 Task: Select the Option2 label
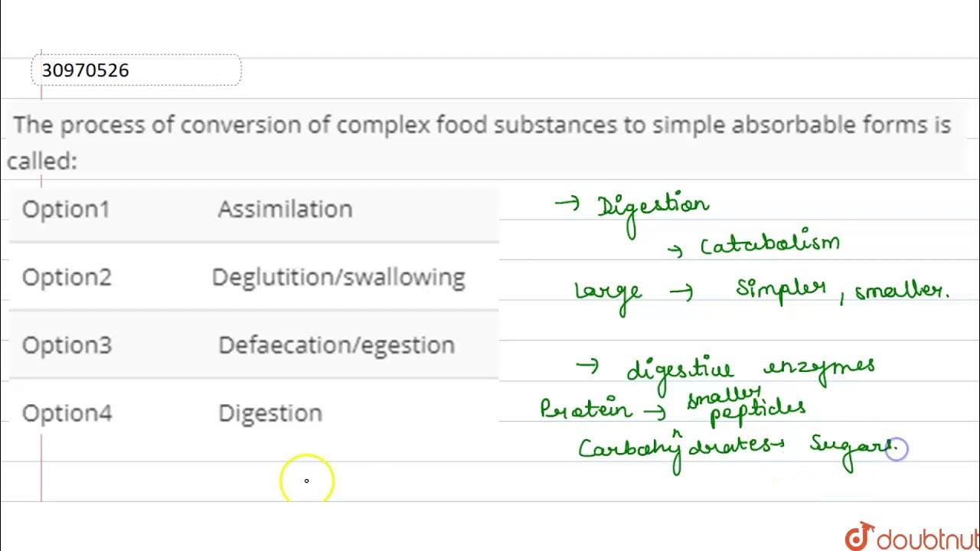click(x=67, y=277)
